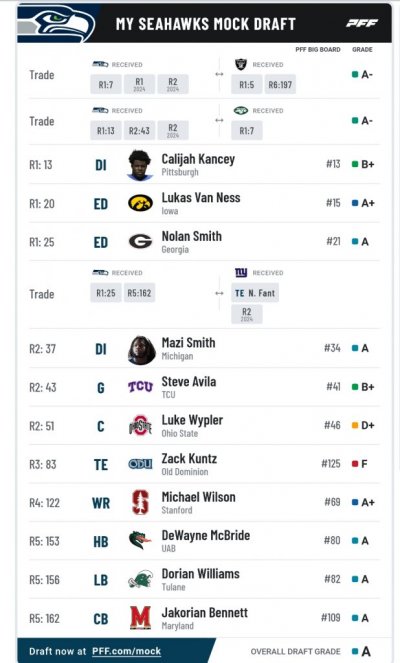Click the Maryland M logo
This screenshot has height=663, width=400.
[x=140, y=617]
